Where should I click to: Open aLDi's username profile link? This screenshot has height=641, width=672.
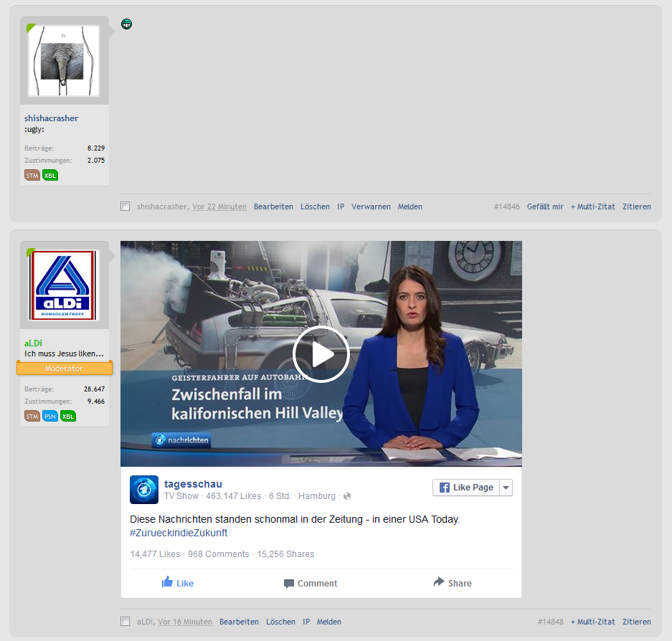point(33,343)
